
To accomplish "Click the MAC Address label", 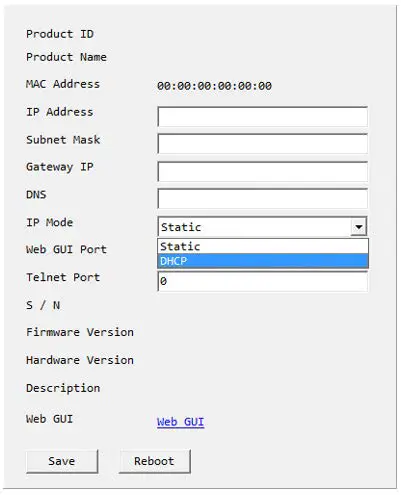I will coord(63,84).
